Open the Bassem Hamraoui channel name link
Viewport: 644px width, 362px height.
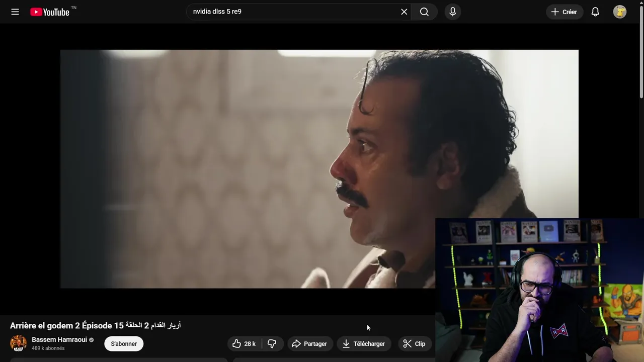[x=59, y=340]
